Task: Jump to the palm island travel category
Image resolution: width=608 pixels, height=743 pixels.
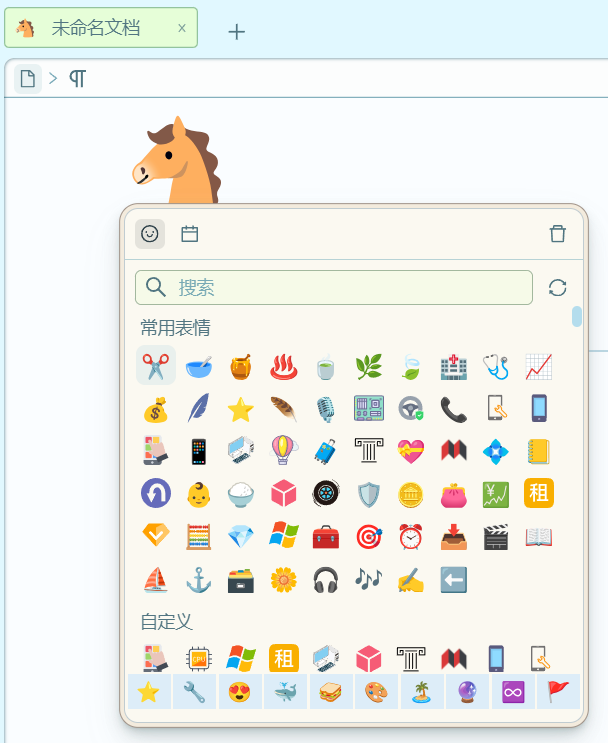Action: [422, 692]
